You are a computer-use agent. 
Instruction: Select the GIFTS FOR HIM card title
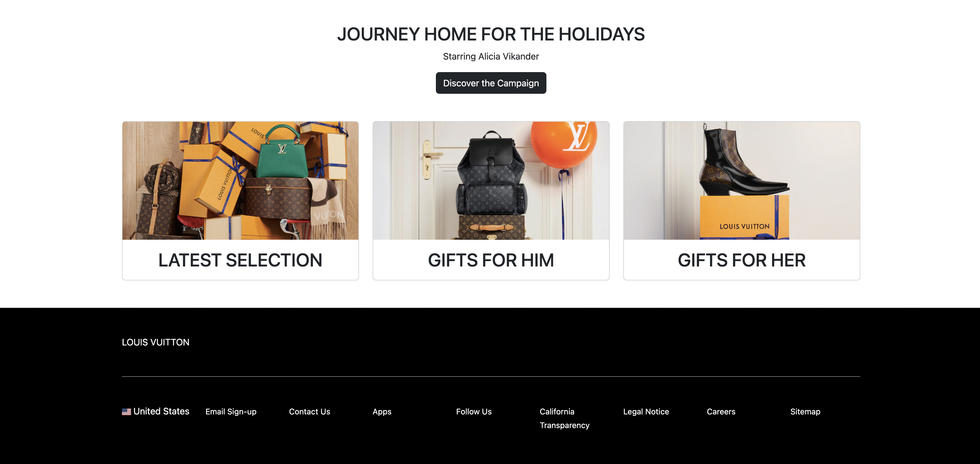point(491,260)
